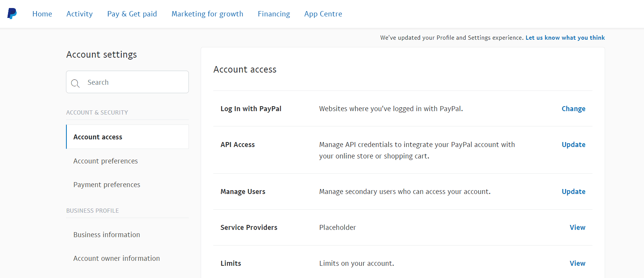Open the Pay & Get paid menu

[x=132, y=14]
